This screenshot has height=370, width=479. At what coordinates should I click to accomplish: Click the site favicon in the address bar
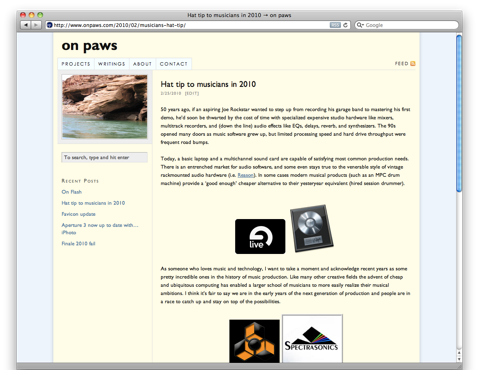tap(50, 25)
